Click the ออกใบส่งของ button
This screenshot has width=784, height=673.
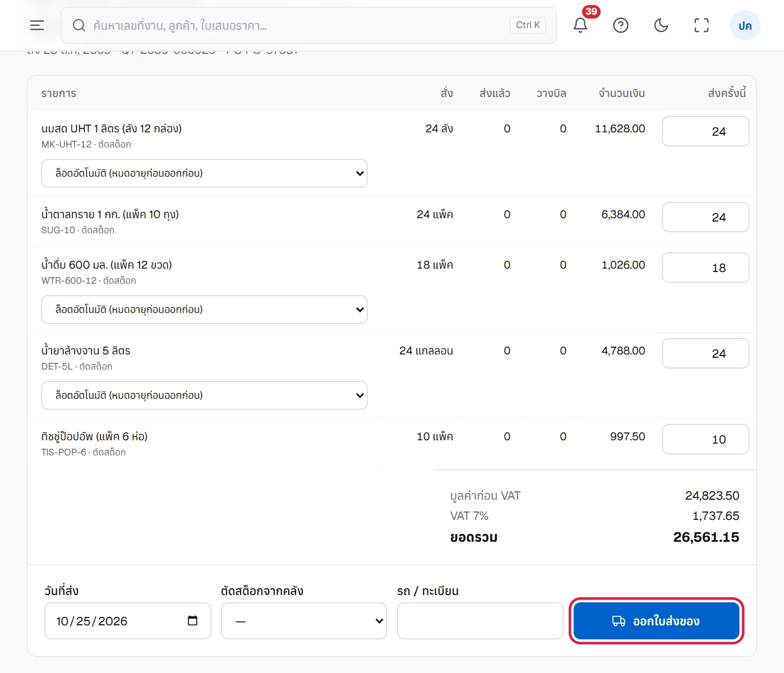tap(656, 621)
